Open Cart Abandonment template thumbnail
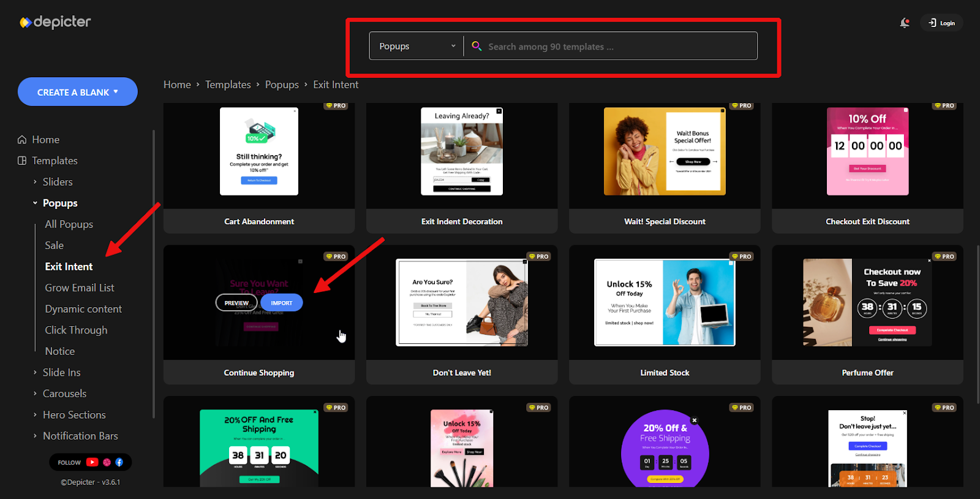This screenshot has width=980, height=499. (259, 151)
